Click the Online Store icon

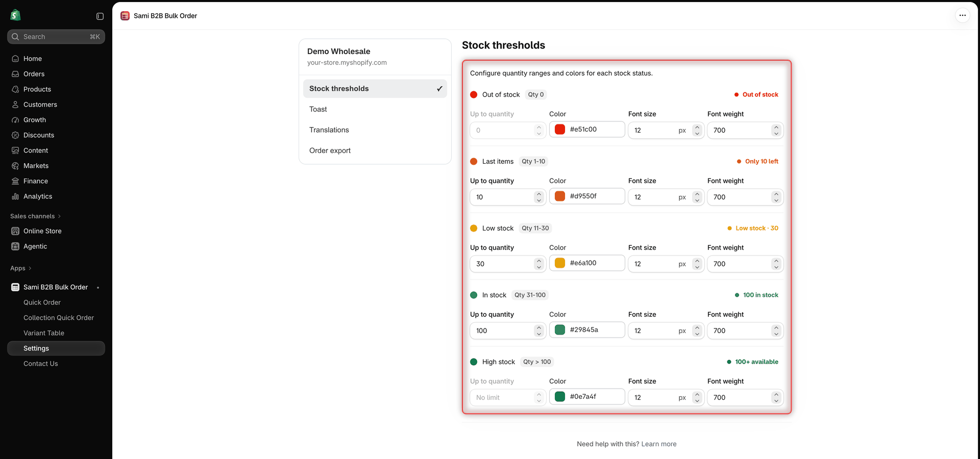tap(15, 231)
